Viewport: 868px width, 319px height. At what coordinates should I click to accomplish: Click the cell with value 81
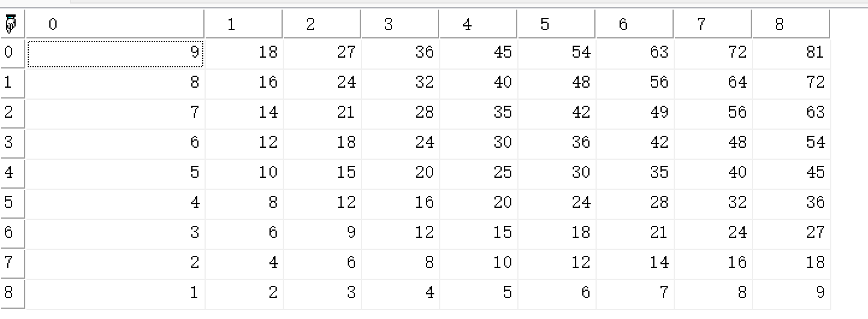791,53
